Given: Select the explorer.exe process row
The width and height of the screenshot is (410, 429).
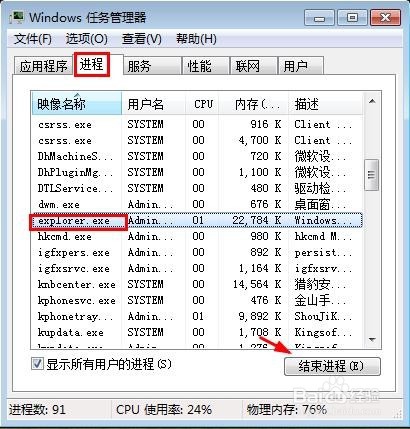Looking at the screenshot, I should pyautogui.click(x=197, y=221).
